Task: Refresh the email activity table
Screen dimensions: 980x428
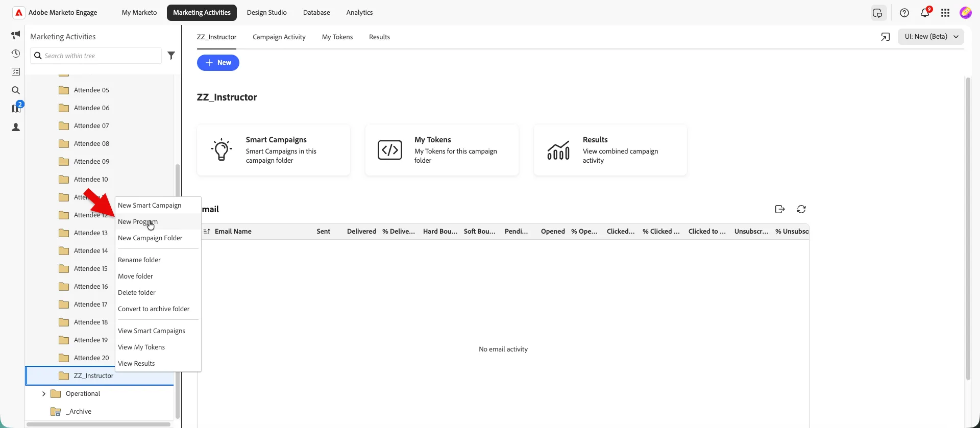Action: click(x=801, y=209)
